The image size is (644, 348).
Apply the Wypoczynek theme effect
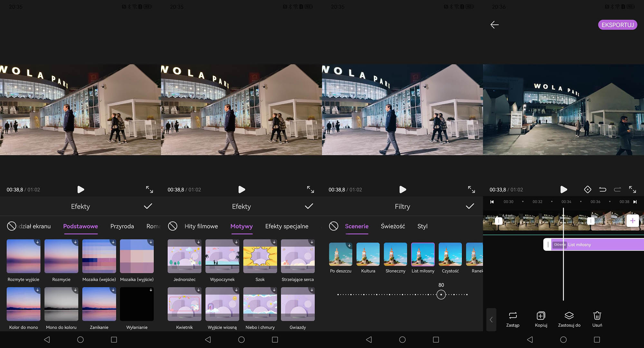(x=222, y=256)
